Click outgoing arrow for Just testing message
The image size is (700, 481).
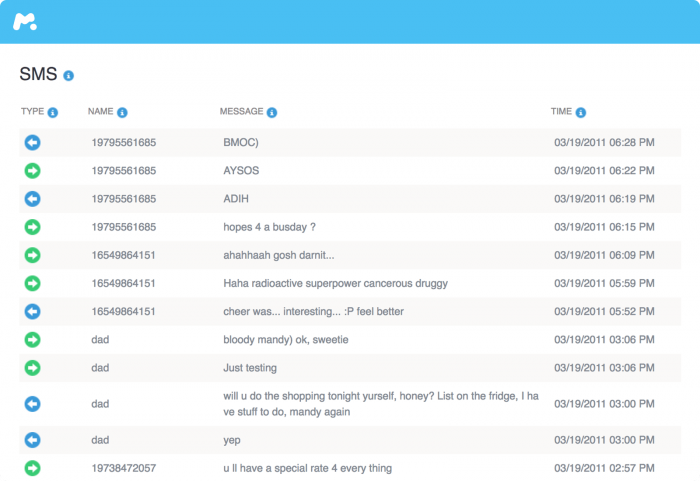click(33, 368)
